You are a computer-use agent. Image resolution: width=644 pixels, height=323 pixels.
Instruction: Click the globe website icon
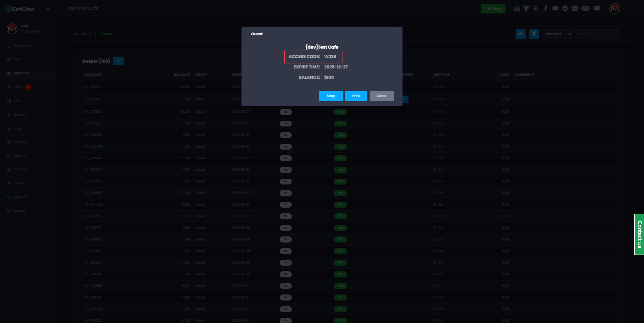point(565,8)
